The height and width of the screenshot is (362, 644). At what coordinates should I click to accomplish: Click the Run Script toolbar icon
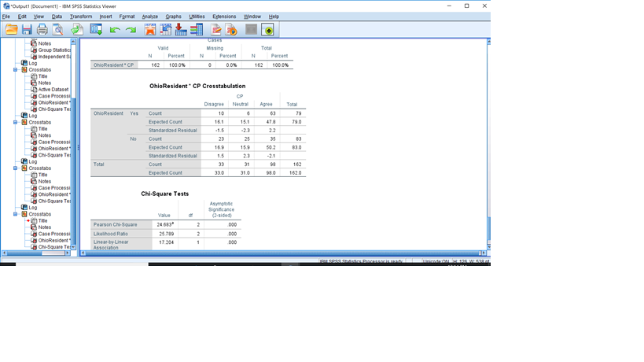click(x=232, y=30)
